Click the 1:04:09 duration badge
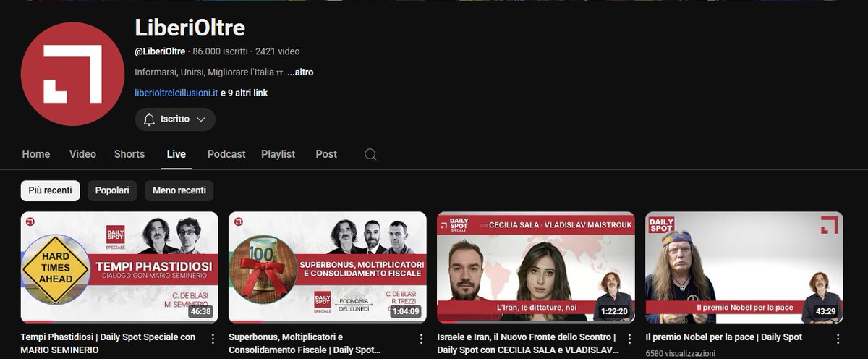This screenshot has height=359, width=868. click(405, 312)
